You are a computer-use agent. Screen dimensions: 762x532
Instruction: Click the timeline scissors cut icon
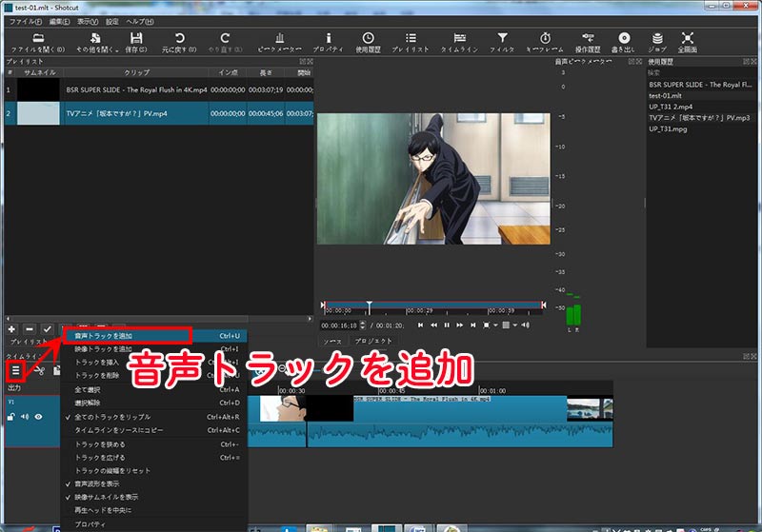[39, 371]
